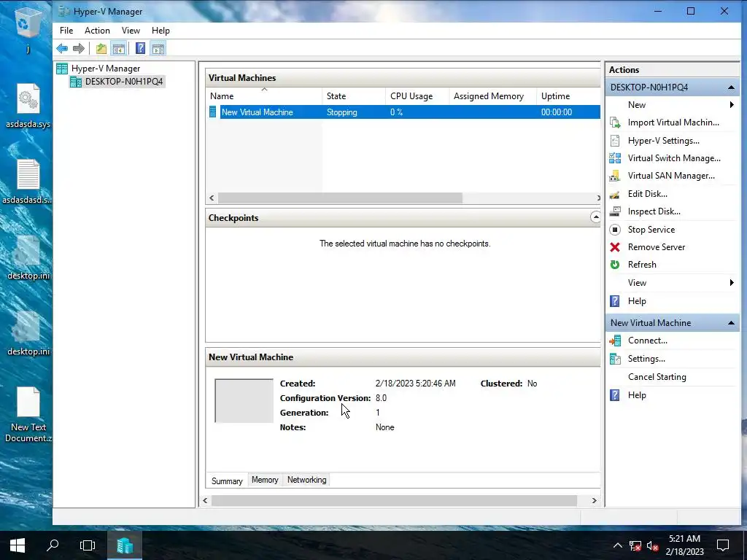Toggle the Show/Hide Console Tree icon
Screen dimensions: 747x560
(119, 49)
